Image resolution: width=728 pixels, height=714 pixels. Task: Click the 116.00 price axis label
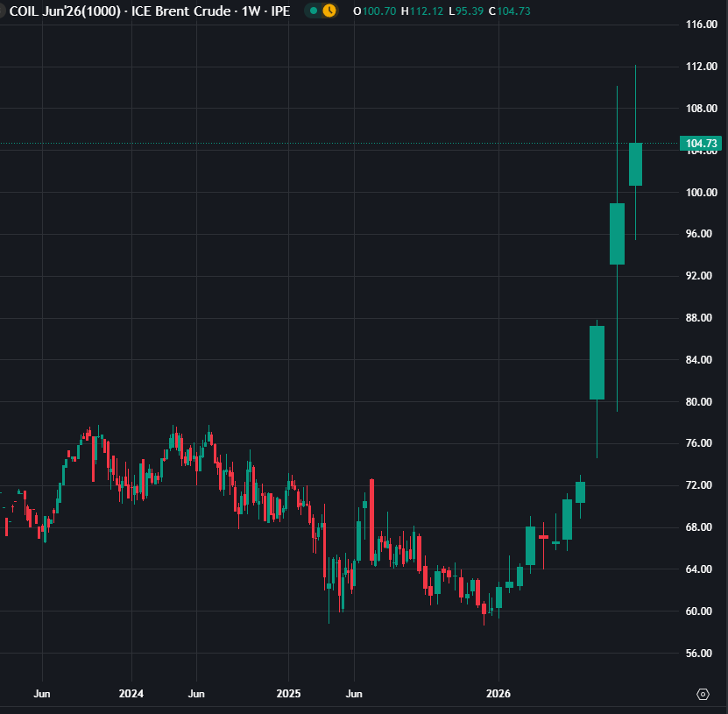click(702, 25)
